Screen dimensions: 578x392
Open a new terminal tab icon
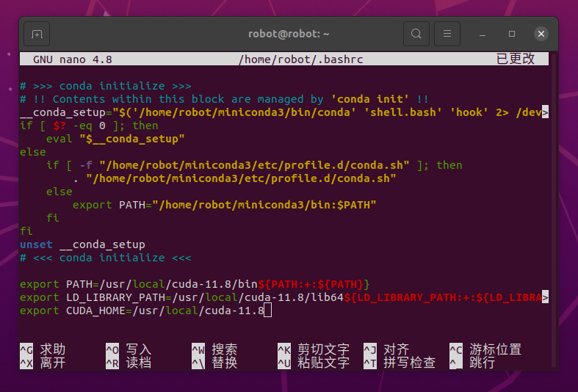[37, 34]
